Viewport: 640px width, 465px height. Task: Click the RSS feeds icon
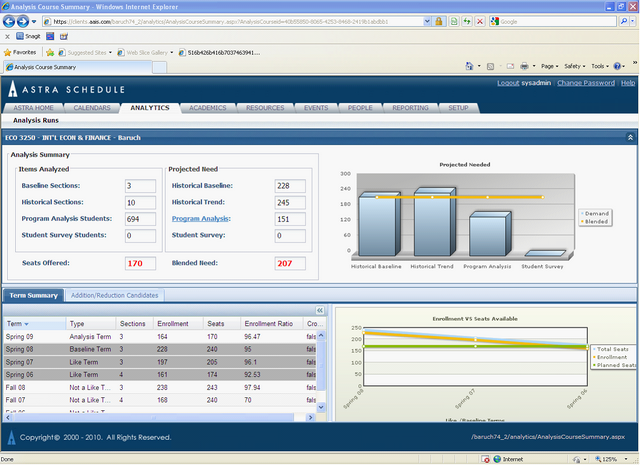pyautogui.click(x=490, y=66)
